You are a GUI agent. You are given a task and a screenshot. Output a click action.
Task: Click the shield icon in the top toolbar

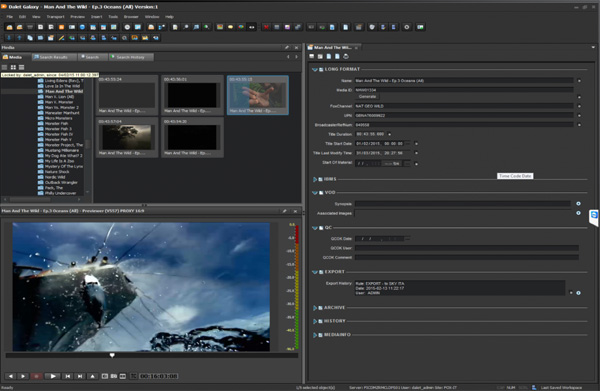point(372,27)
